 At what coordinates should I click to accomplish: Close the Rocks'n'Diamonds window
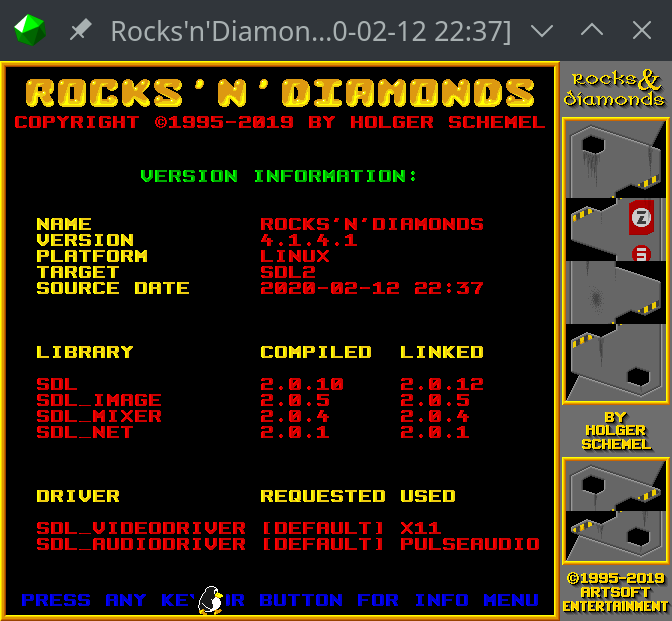(642, 31)
